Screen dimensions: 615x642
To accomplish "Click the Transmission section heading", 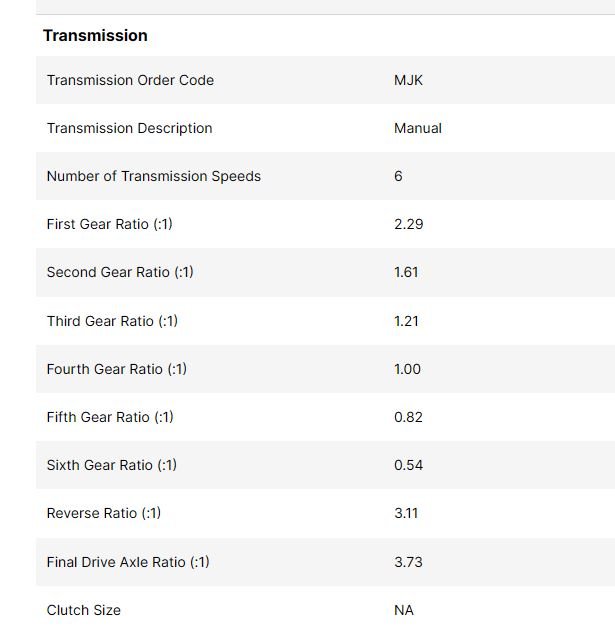I will point(95,36).
